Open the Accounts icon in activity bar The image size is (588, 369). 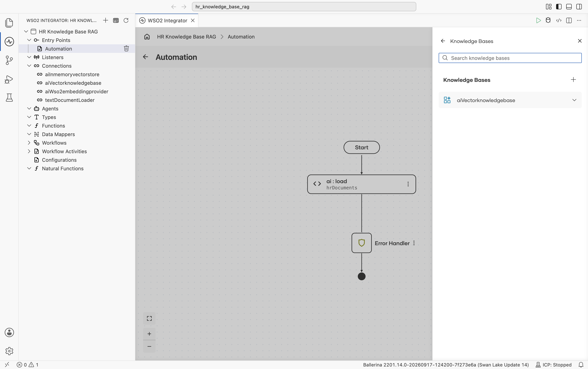[x=9, y=332]
